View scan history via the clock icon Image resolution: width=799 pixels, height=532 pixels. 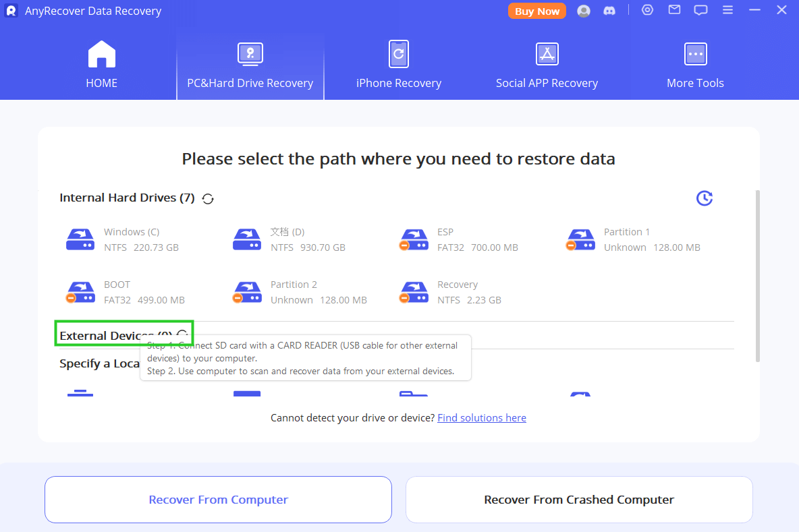coord(705,198)
